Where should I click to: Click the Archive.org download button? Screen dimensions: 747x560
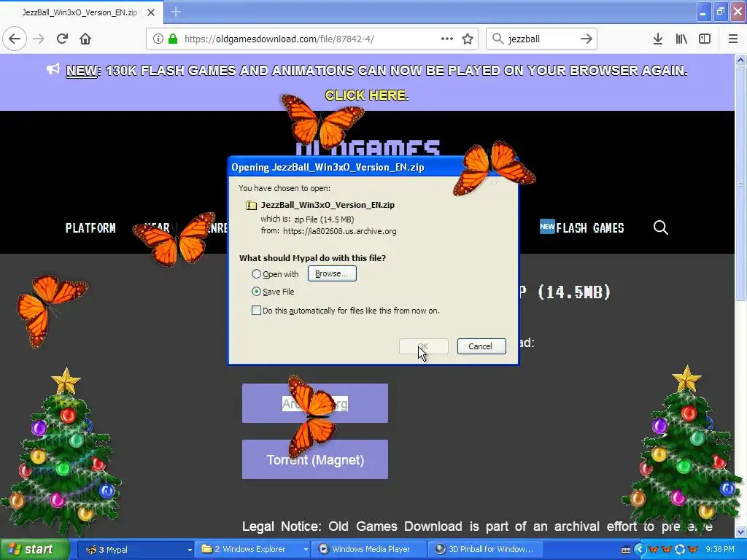click(315, 403)
